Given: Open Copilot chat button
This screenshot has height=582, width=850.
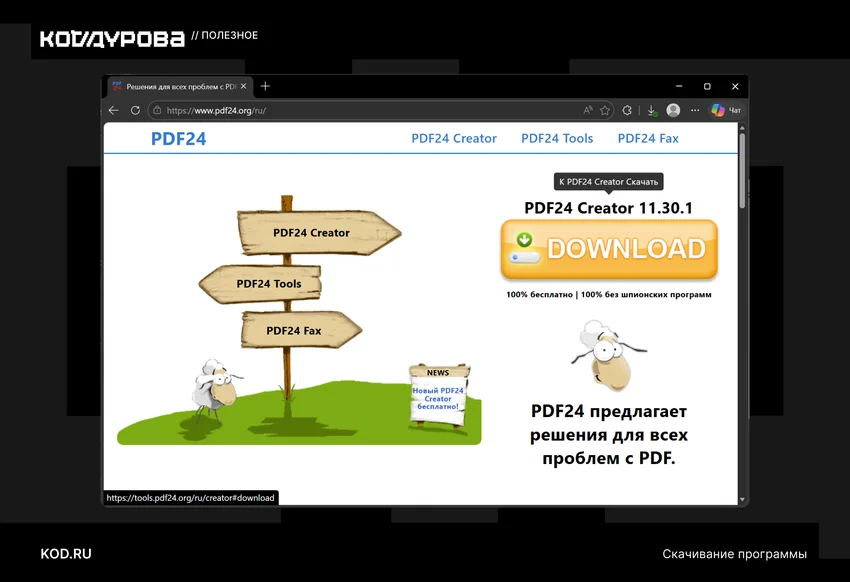Looking at the screenshot, I should [726, 111].
